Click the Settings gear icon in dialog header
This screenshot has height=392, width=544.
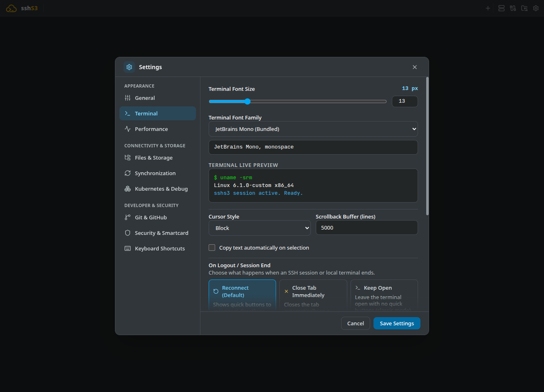129,67
